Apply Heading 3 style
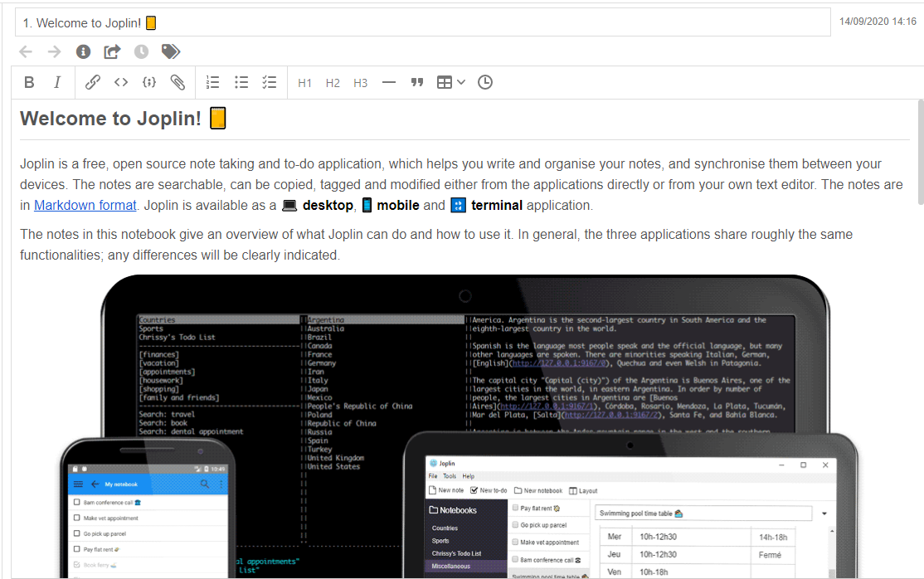 click(x=361, y=83)
